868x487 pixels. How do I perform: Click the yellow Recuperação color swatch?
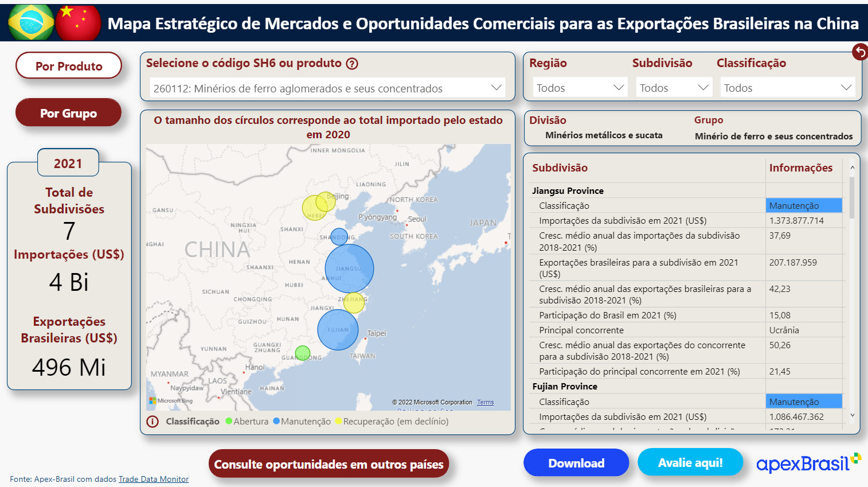click(339, 422)
